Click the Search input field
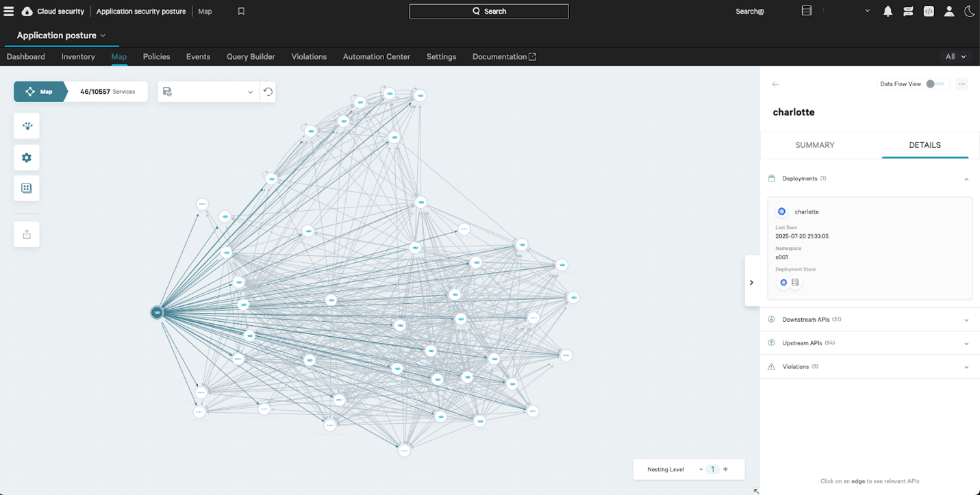This screenshot has width=980, height=495. 489,12
